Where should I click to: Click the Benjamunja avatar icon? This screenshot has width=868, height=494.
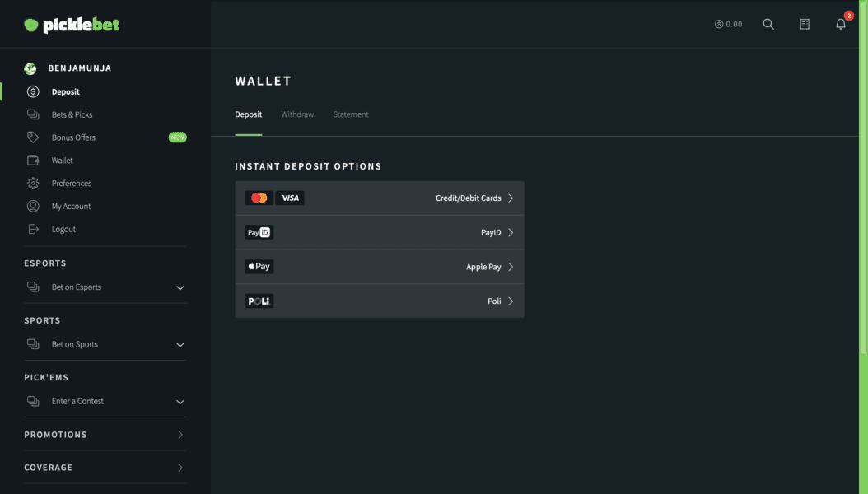point(30,68)
